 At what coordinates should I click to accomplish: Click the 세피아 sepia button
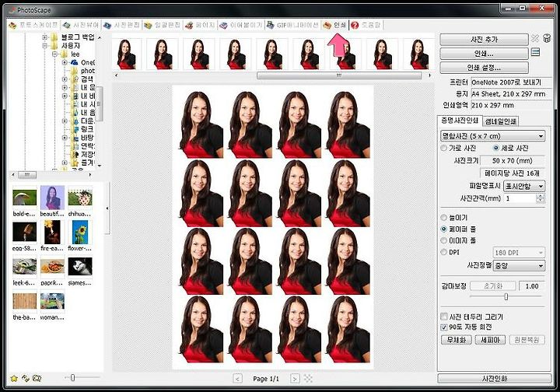click(490, 340)
